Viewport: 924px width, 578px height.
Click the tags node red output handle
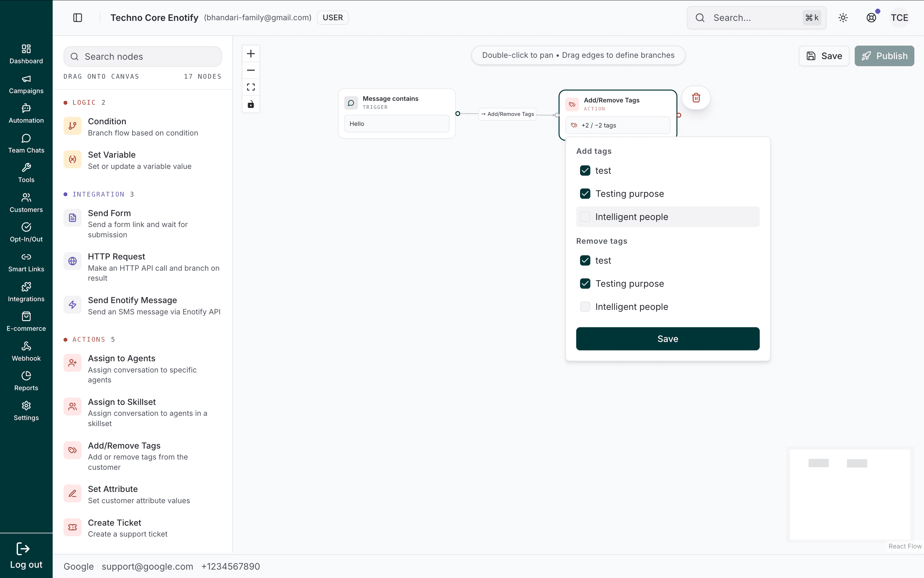[679, 115]
